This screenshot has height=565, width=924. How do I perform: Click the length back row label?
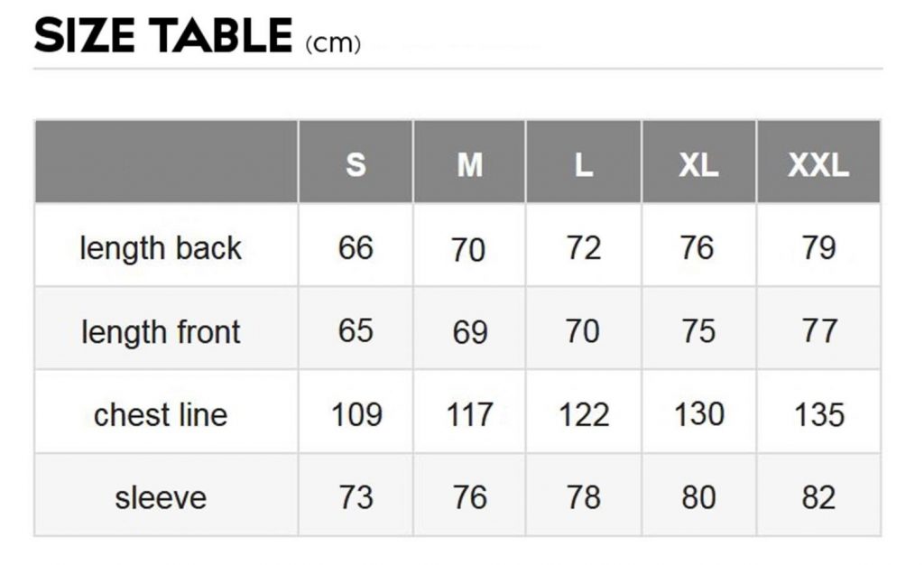click(x=161, y=248)
